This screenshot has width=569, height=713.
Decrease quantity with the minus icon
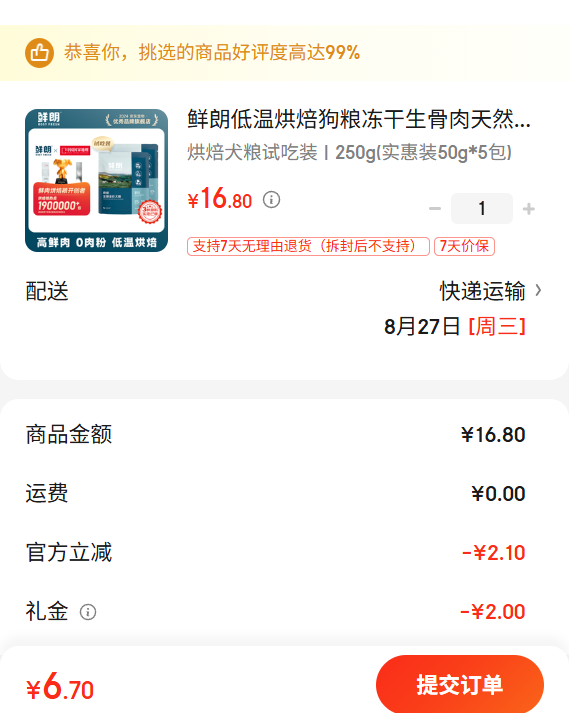point(435,209)
